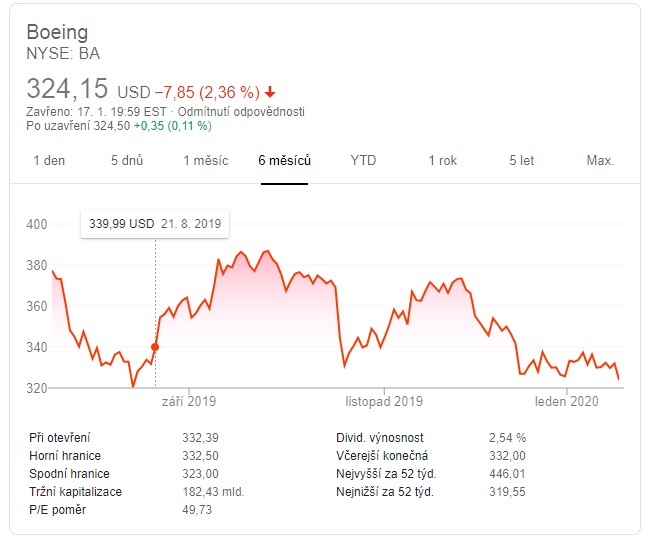645x547 pixels.
Task: Click the Boeing company title
Action: 57,33
